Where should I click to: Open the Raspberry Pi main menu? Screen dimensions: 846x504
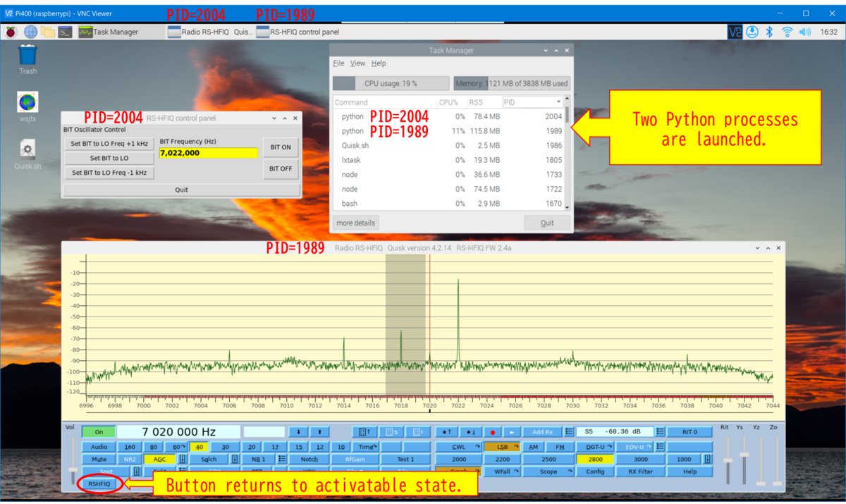coord(11,32)
